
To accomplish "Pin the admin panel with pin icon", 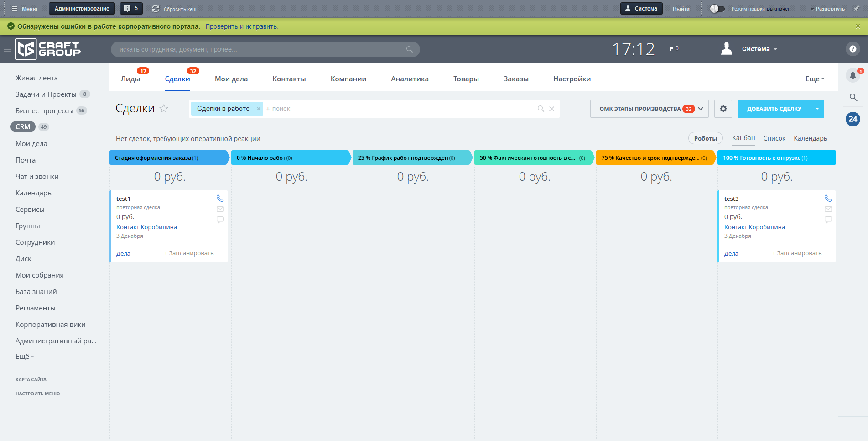I will pyautogui.click(x=857, y=8).
